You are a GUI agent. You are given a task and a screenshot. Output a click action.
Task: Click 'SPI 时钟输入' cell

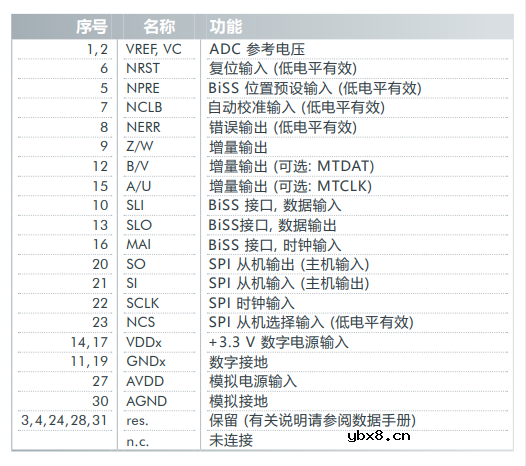(x=252, y=303)
